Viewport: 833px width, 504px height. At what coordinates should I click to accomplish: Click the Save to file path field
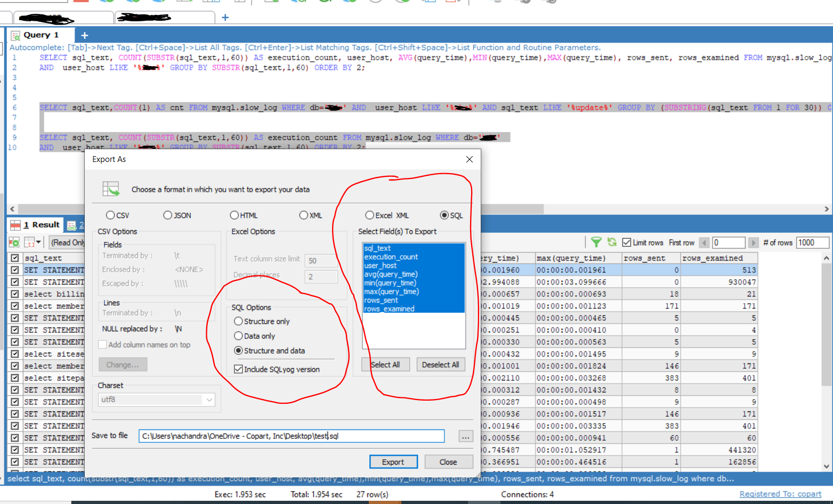(x=291, y=436)
